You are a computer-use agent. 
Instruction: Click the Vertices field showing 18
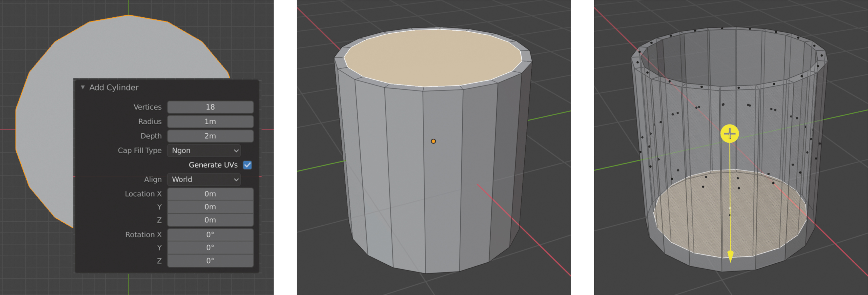point(210,107)
